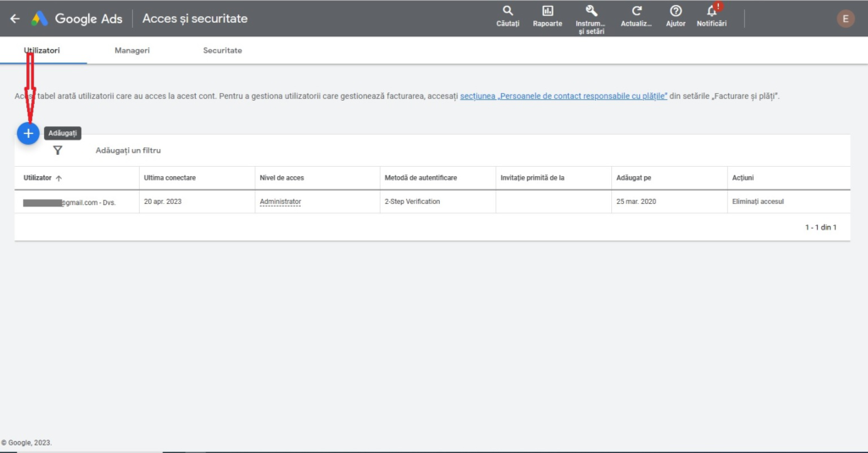The image size is (868, 453).
Task: Click the 1 - 1 din 1 pagination text
Action: coord(821,227)
